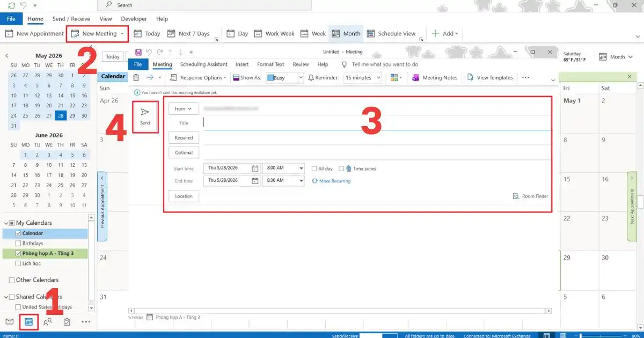Click the Required attendees button

(x=184, y=138)
